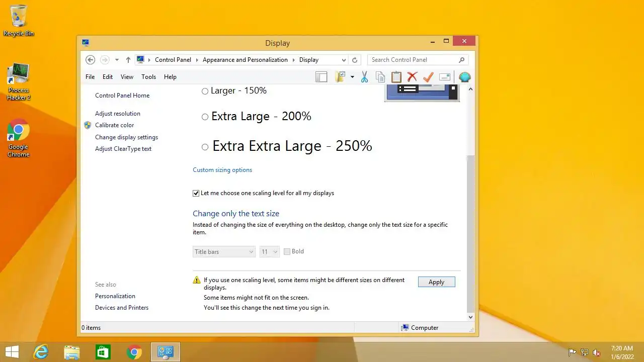Refresh the Control Panel address bar
Screen dimensions: 644x362
click(355, 60)
